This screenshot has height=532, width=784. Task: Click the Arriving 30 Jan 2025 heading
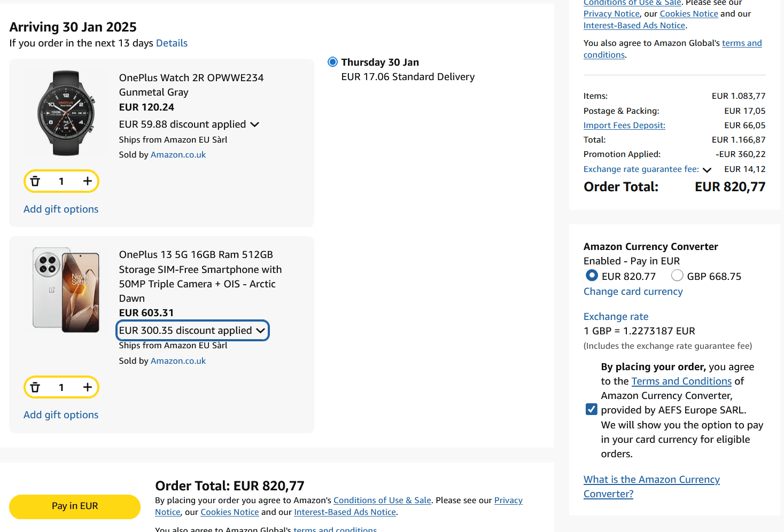[73, 27]
